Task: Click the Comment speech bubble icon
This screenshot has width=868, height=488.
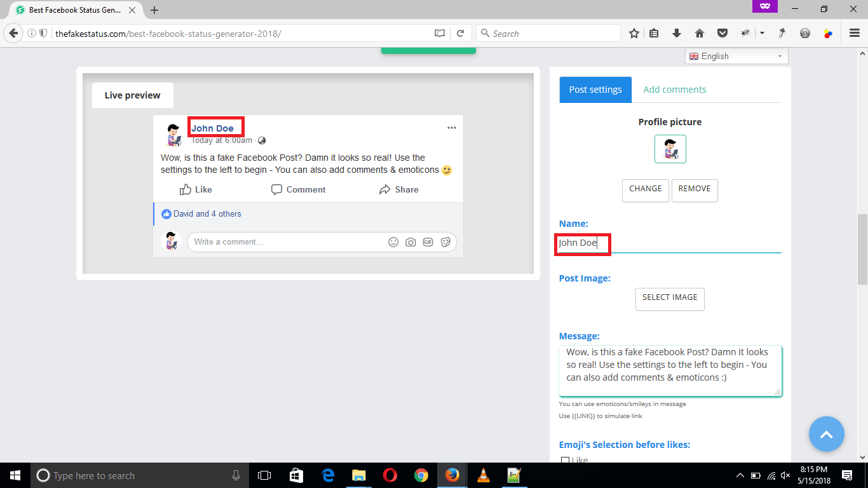Action: [276, 189]
